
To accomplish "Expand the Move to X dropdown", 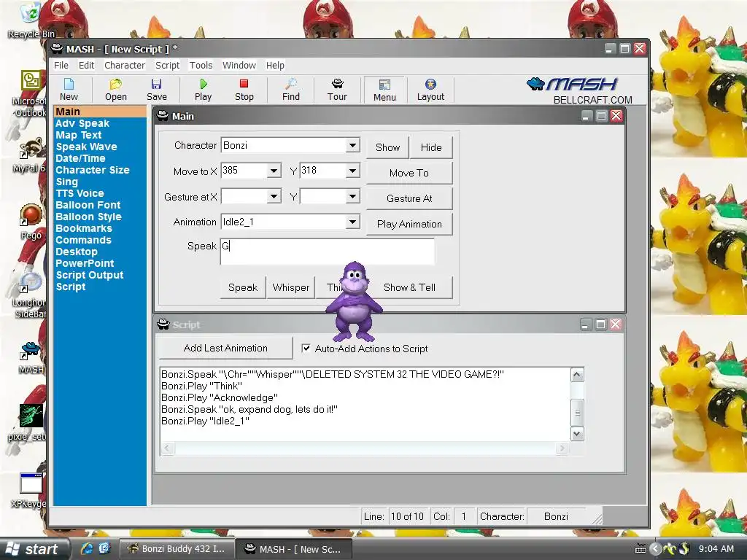I will click(x=274, y=171).
